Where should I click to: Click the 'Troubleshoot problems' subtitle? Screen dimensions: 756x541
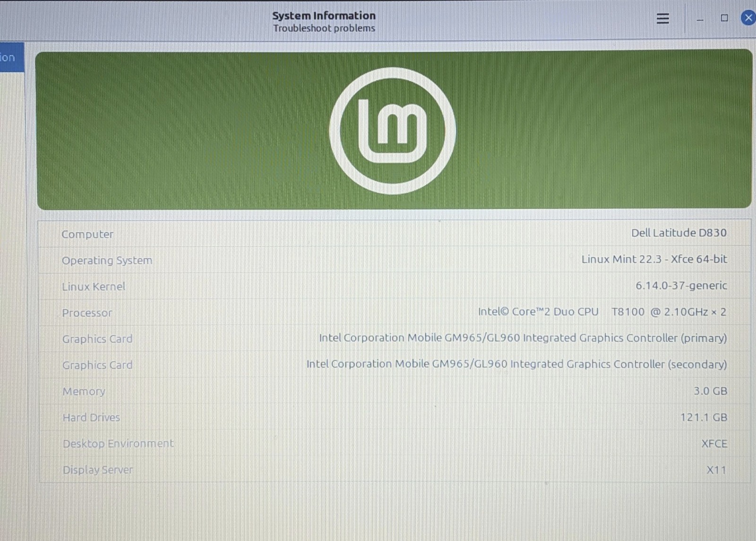(324, 28)
